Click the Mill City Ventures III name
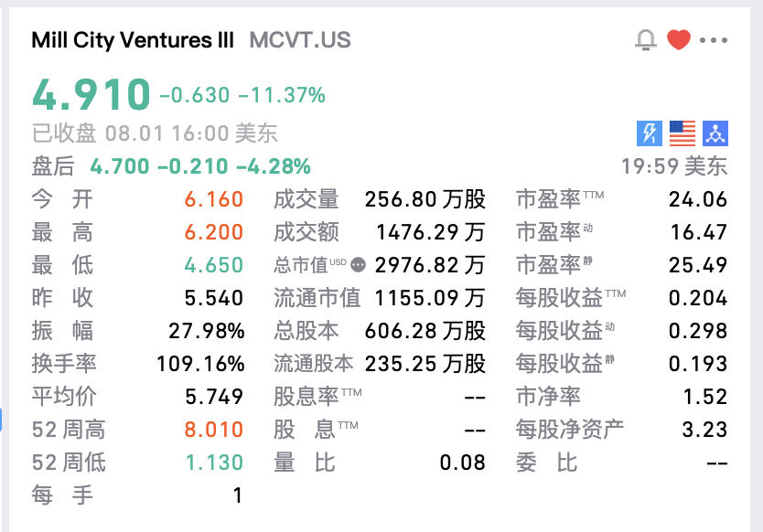 tap(133, 40)
